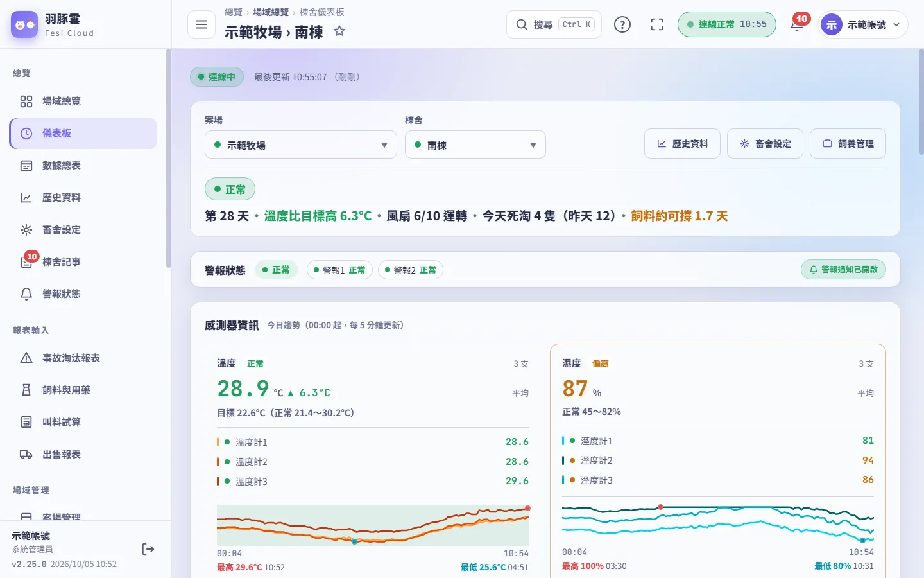924x578 pixels.
Task: Toggle 溫度計3 series in temperature chart
Action: pos(373,481)
